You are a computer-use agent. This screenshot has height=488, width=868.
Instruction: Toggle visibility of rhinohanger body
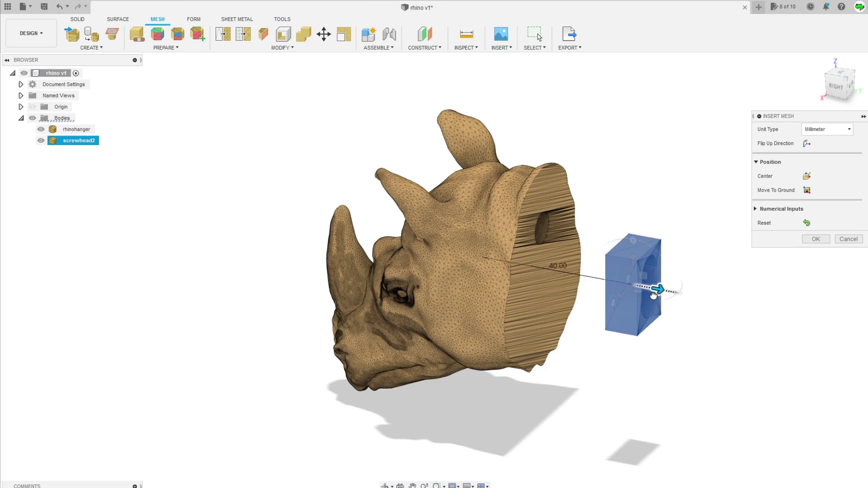41,129
